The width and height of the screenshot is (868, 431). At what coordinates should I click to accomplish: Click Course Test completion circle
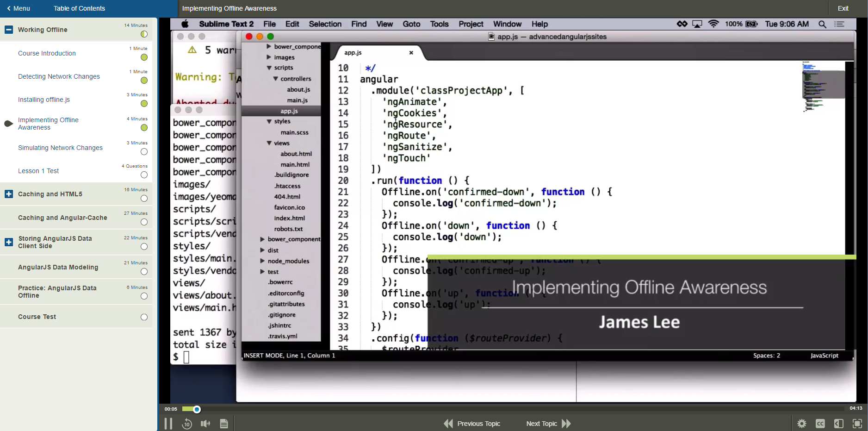(x=144, y=317)
